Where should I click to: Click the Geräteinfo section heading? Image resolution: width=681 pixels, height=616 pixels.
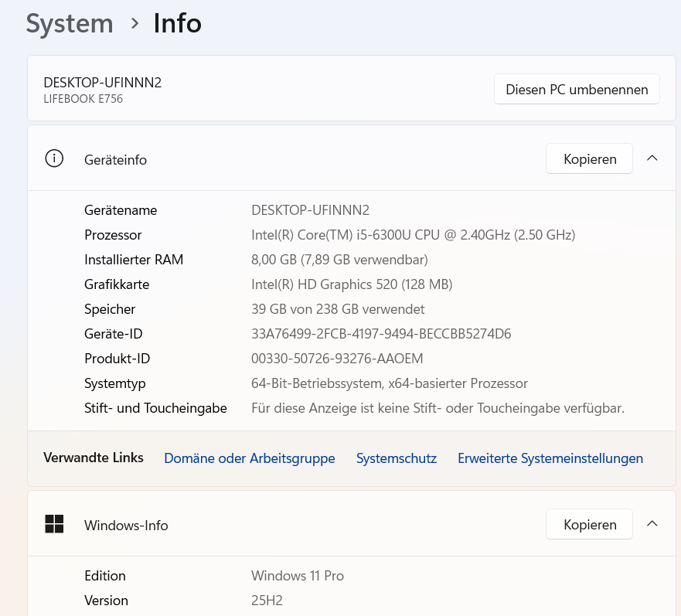115,160
